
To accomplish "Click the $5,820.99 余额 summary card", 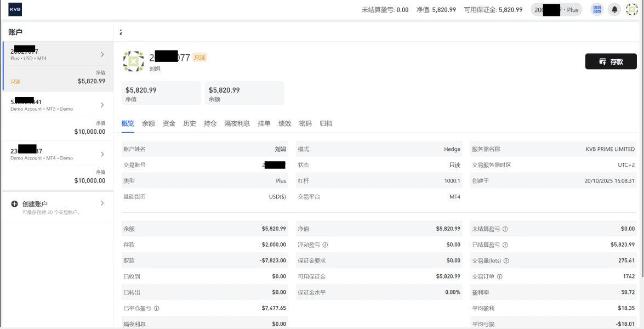I will 244,93.
